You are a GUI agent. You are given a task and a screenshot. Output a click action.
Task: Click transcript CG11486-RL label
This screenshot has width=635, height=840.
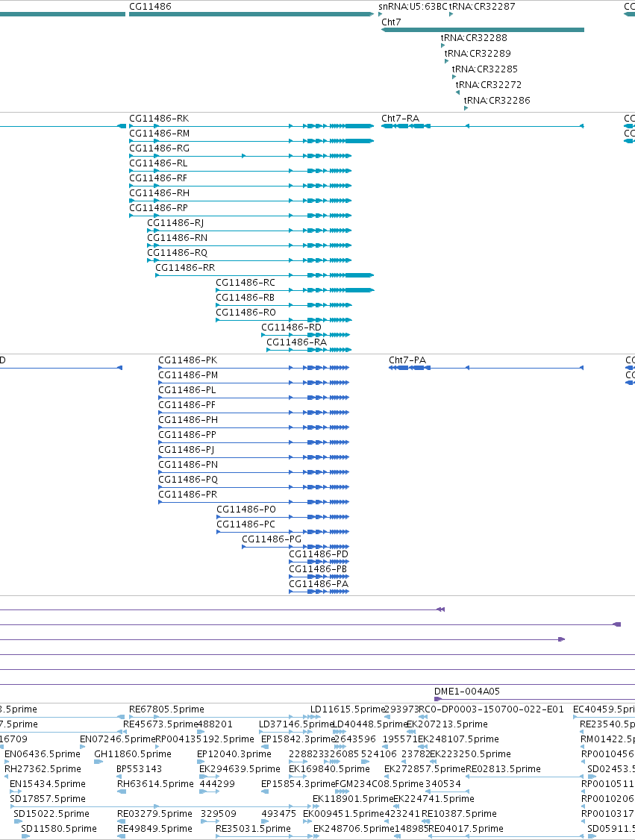(158, 163)
